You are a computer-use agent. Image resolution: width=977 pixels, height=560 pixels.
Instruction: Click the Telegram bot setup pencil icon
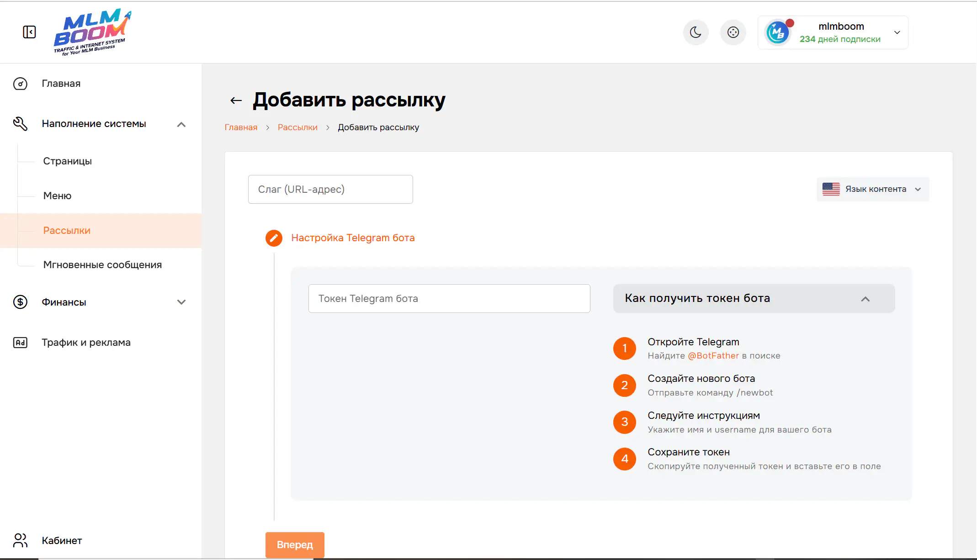coord(274,238)
